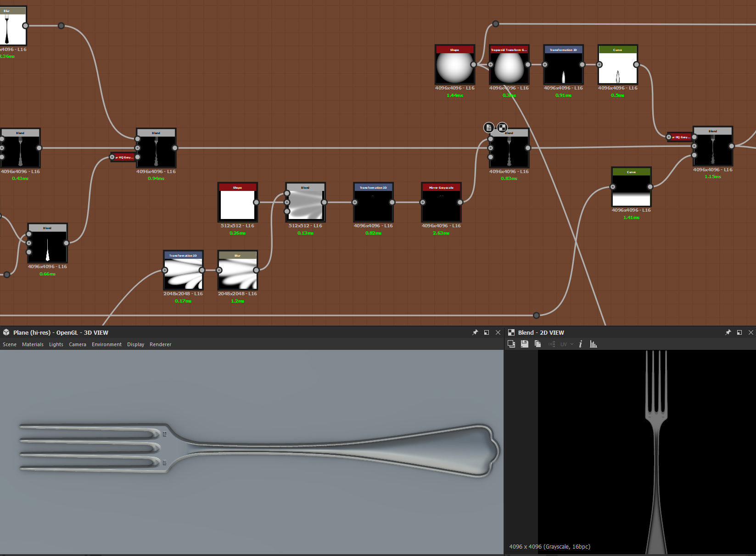
Task: Save the 2D view image to disk
Action: click(x=525, y=343)
